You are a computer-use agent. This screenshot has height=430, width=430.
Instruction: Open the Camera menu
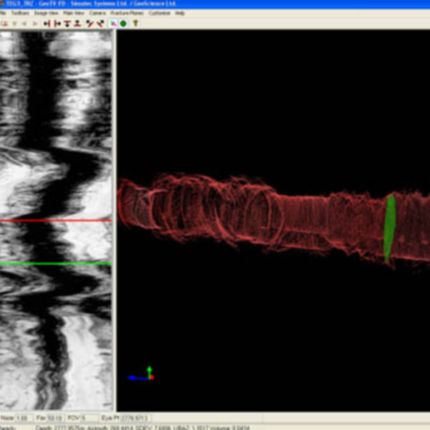(x=97, y=13)
